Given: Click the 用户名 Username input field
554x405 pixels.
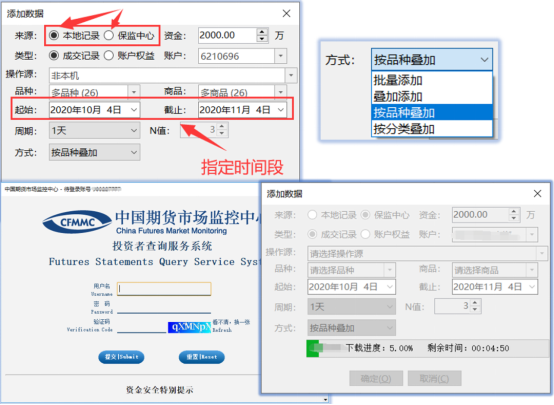Looking at the screenshot, I should 164,289.
